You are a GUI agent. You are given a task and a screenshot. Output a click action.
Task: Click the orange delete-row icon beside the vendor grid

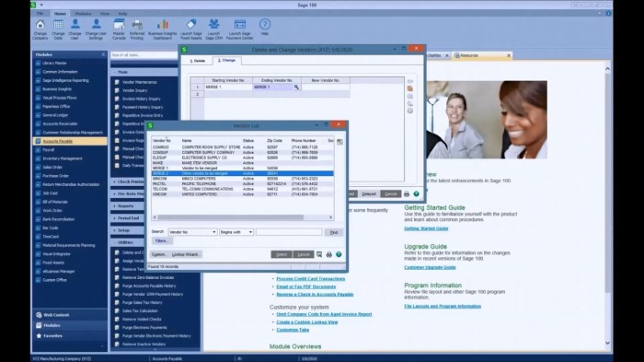[410, 88]
